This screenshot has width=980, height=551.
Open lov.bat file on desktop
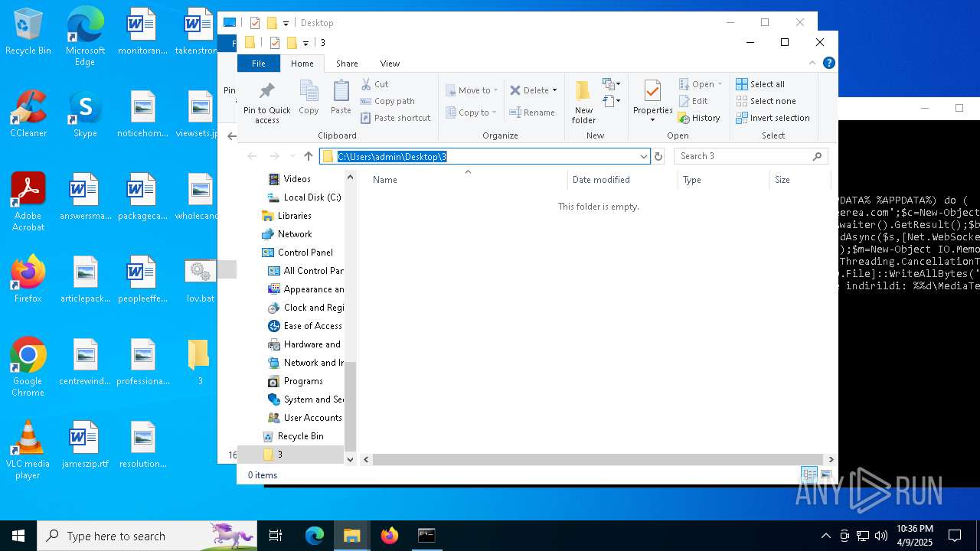point(200,281)
